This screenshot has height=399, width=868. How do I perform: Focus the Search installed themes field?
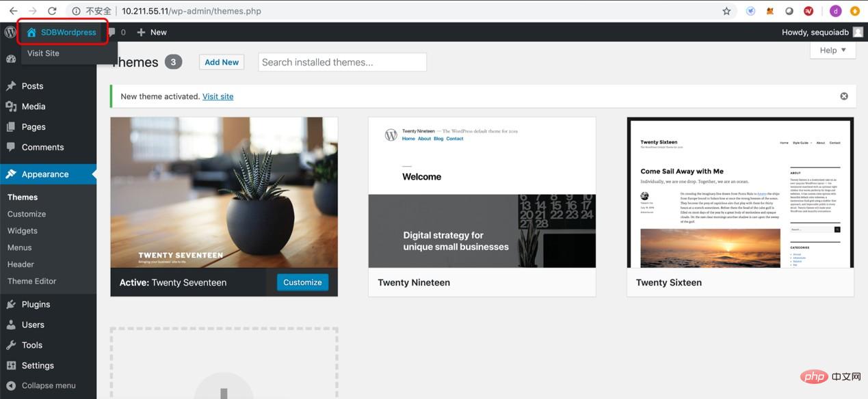(342, 62)
